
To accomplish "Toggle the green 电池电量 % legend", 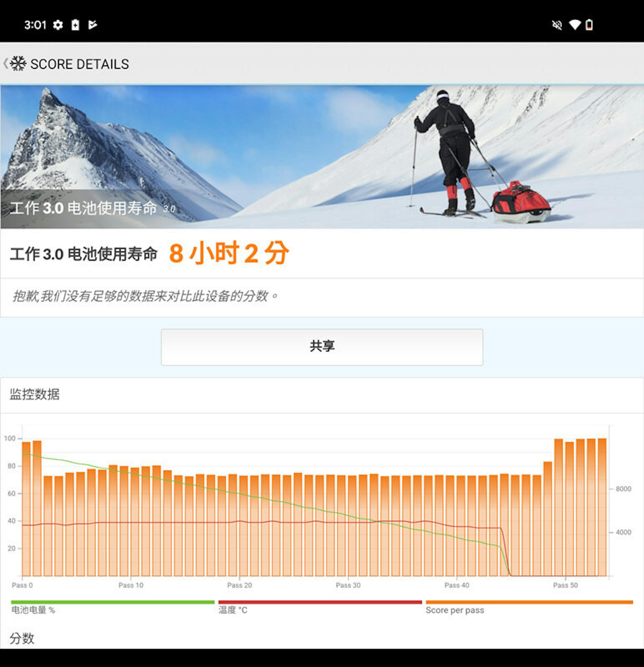I will (113, 607).
